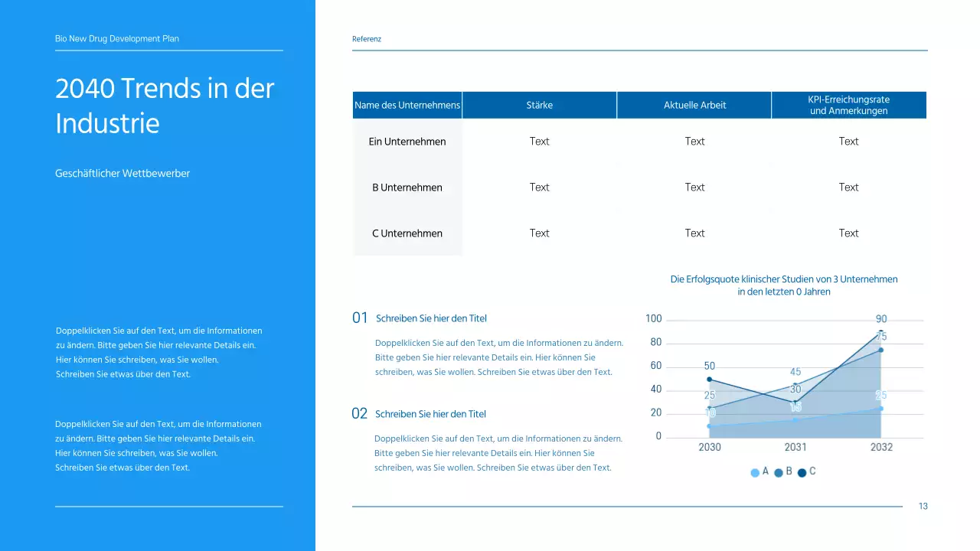The image size is (980, 551).
Task: Click the 'Referenz' label at the top
Action: click(366, 38)
